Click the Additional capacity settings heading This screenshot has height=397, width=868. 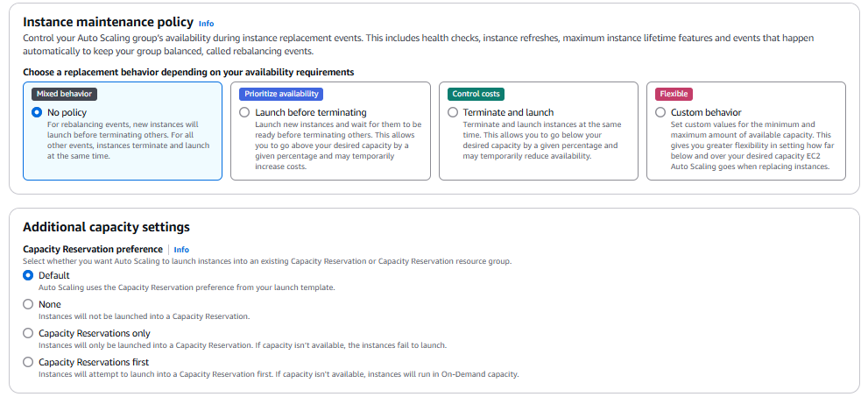point(106,227)
